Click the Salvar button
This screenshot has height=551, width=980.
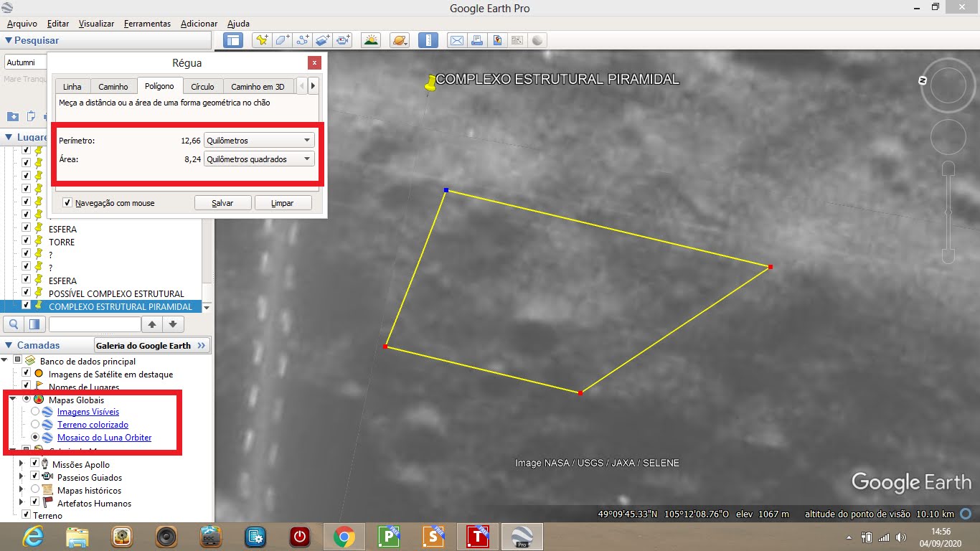coord(222,203)
